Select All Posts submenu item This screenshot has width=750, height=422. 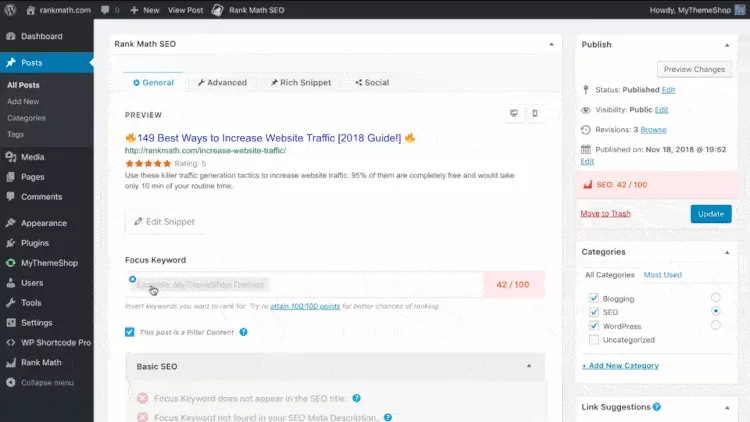point(23,85)
